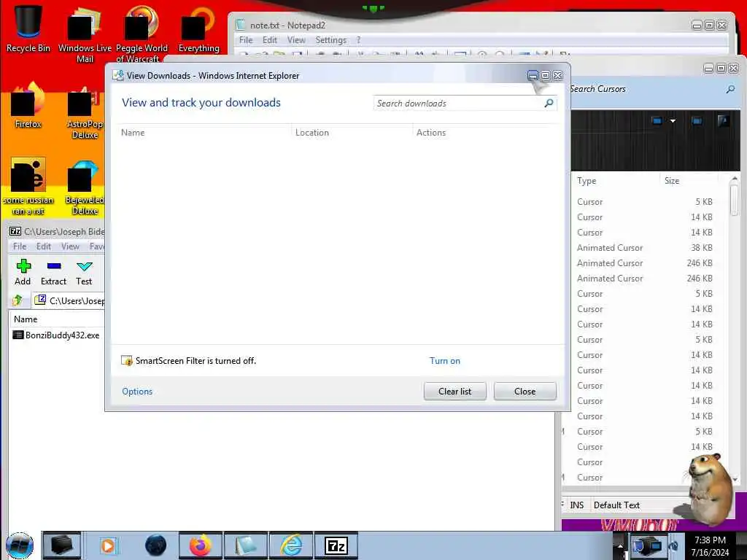Click the magnifier icon in Search downloads
This screenshot has height=560, width=747.
pos(549,103)
